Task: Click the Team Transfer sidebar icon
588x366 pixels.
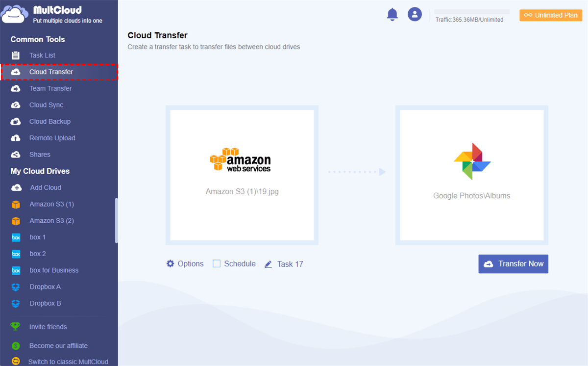Action: pyautogui.click(x=16, y=88)
